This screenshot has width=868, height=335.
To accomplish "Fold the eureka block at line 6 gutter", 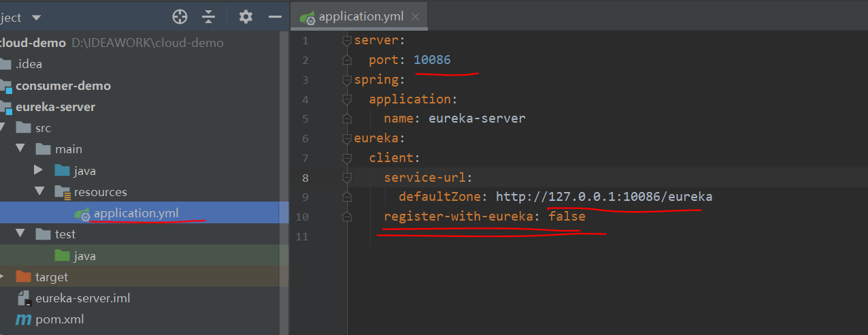I will pos(347,139).
